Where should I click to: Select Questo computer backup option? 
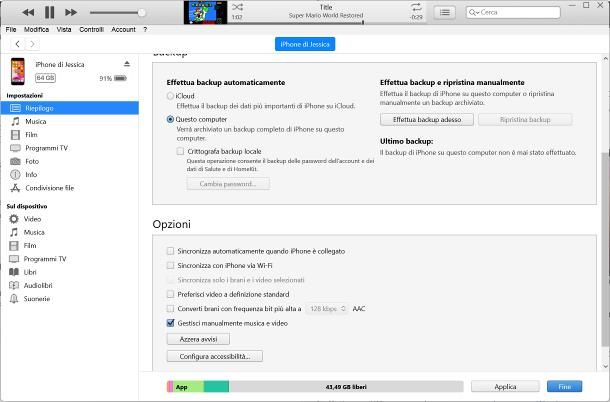[x=170, y=119]
